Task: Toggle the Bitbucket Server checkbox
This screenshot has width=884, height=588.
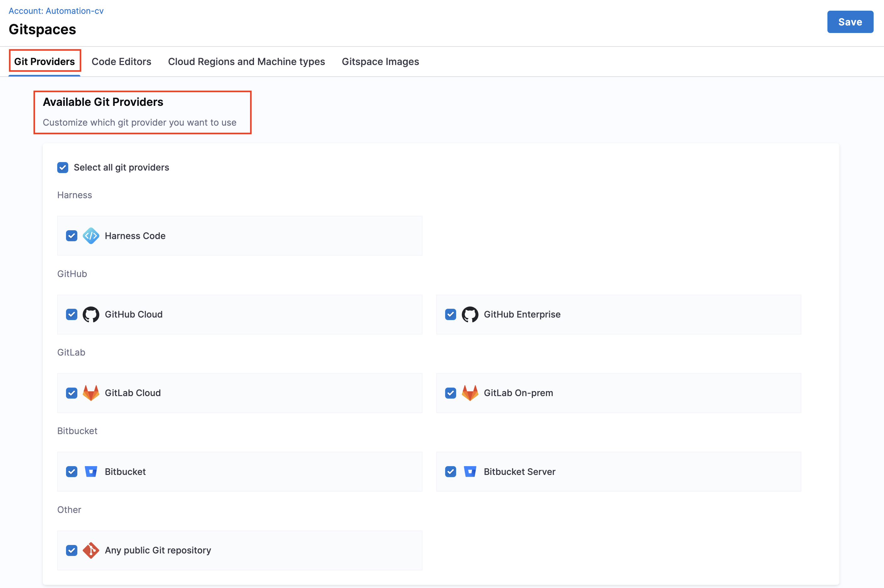Action: [450, 471]
